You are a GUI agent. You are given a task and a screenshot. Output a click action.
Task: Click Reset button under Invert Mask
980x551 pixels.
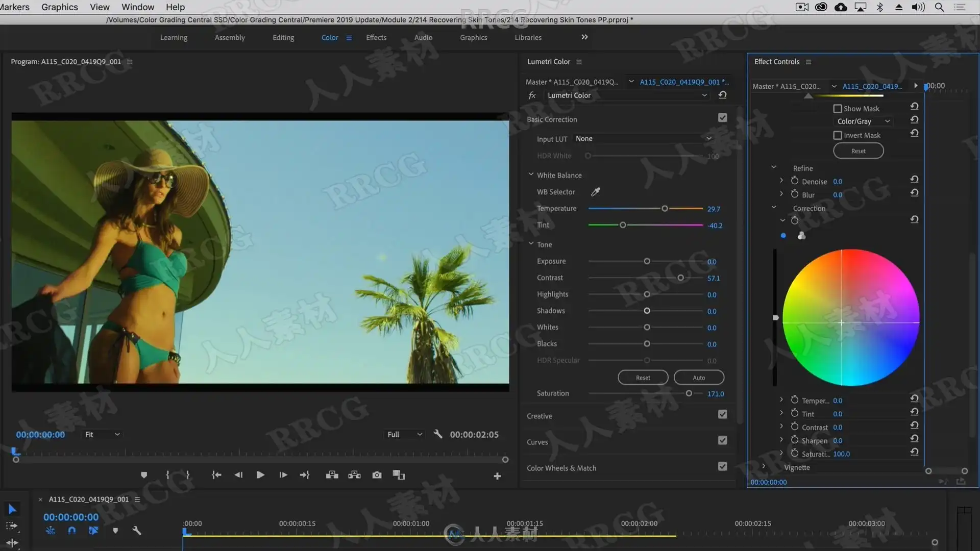[x=858, y=151]
